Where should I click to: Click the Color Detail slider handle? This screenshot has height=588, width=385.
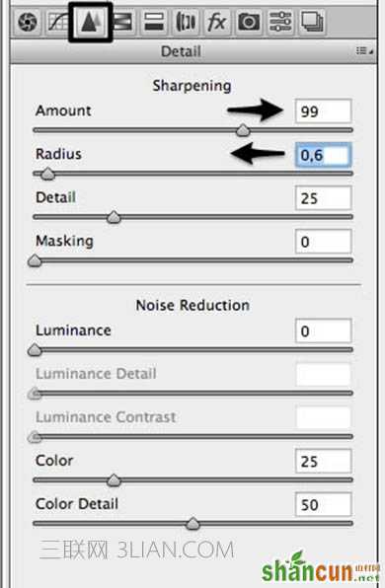point(192,524)
